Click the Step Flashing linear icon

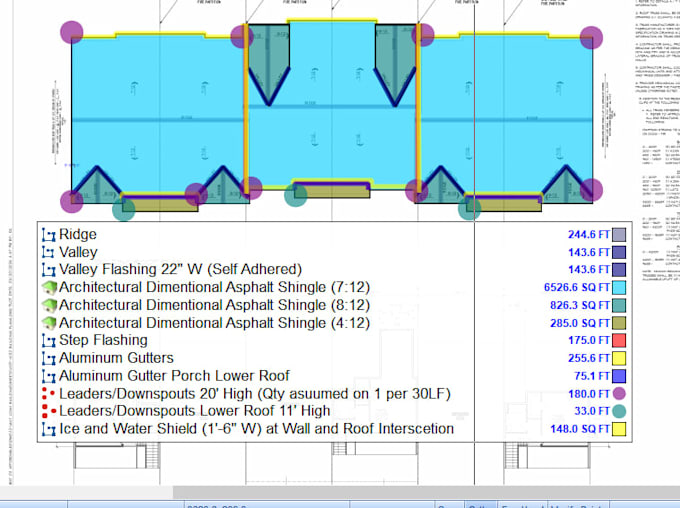tap(49, 341)
